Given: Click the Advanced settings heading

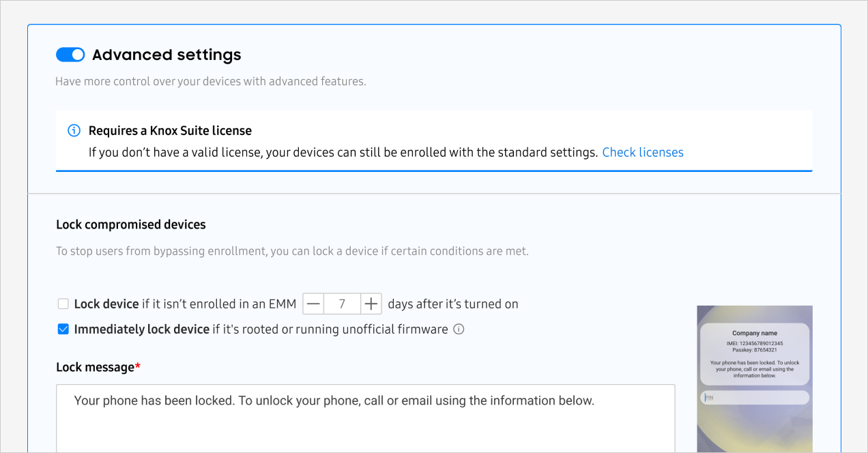Looking at the screenshot, I should click(167, 55).
